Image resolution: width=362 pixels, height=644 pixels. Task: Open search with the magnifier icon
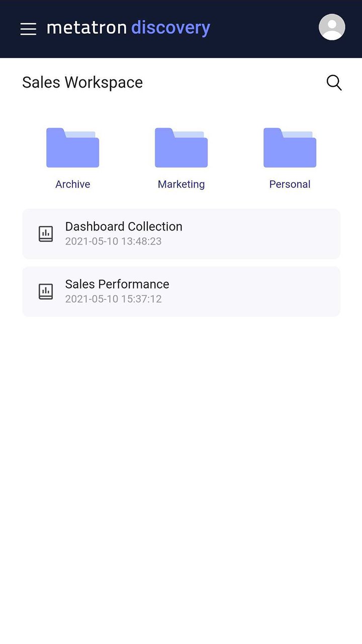tap(334, 83)
